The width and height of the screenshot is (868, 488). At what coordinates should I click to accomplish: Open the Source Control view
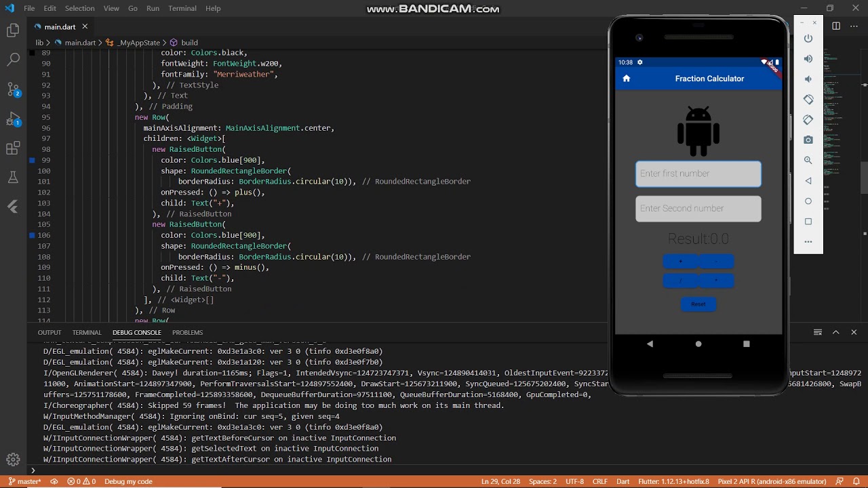13,89
